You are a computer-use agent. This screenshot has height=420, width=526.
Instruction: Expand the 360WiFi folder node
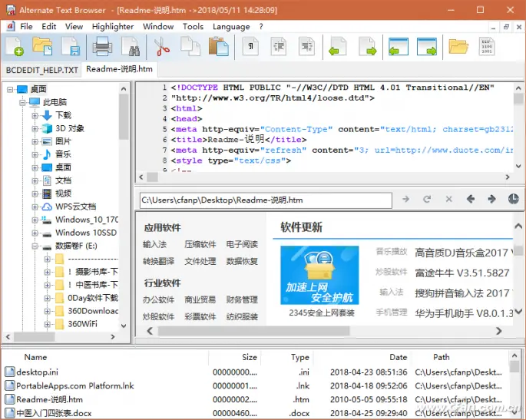point(48,324)
